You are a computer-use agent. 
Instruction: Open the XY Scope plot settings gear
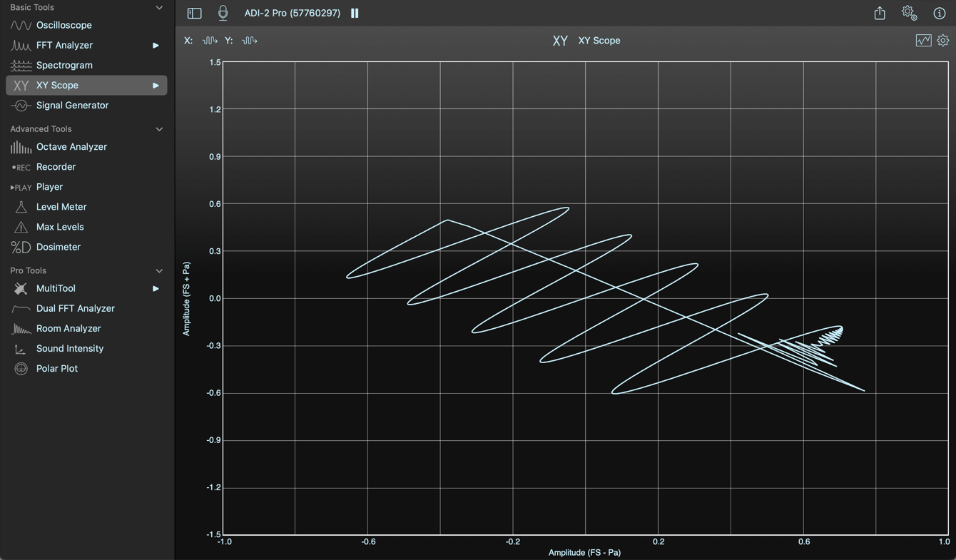[x=942, y=41]
